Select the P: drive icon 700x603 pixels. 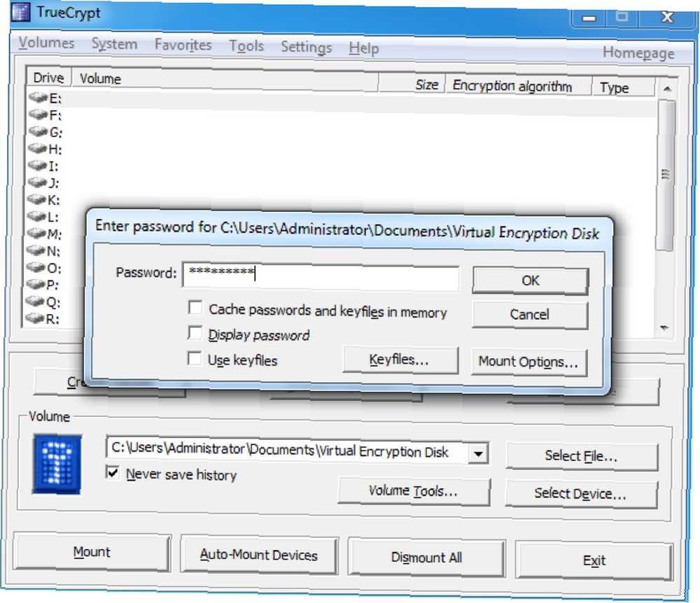(x=36, y=284)
